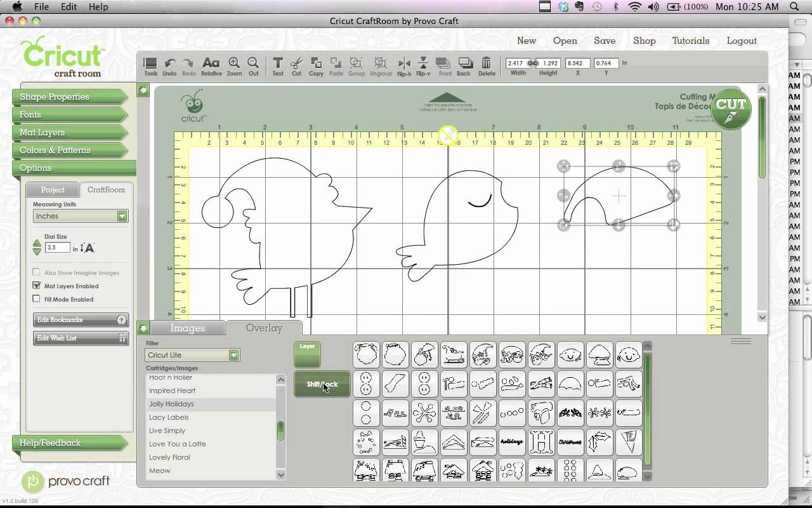The width and height of the screenshot is (812, 508).
Task: Collapse the bottom images panel arrow
Action: click(x=143, y=328)
